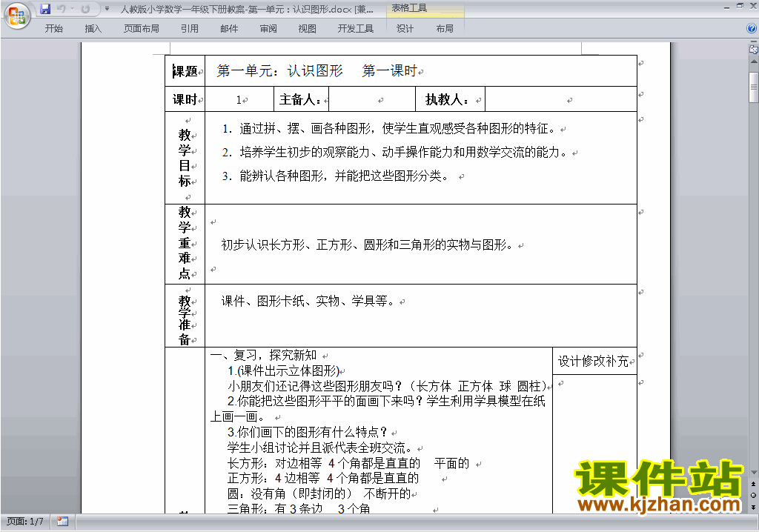
Task: Go to next page with double down arrow
Action: pos(753,507)
